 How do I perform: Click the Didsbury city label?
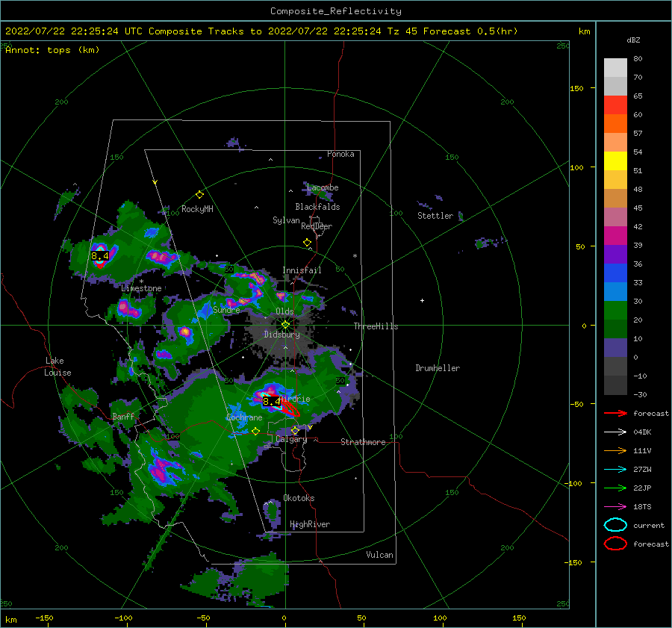[x=282, y=335]
